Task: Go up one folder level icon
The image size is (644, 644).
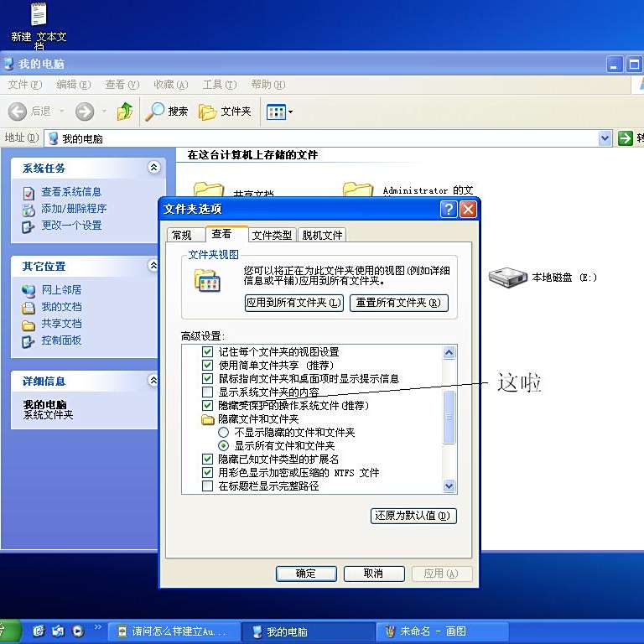Action: (x=125, y=112)
